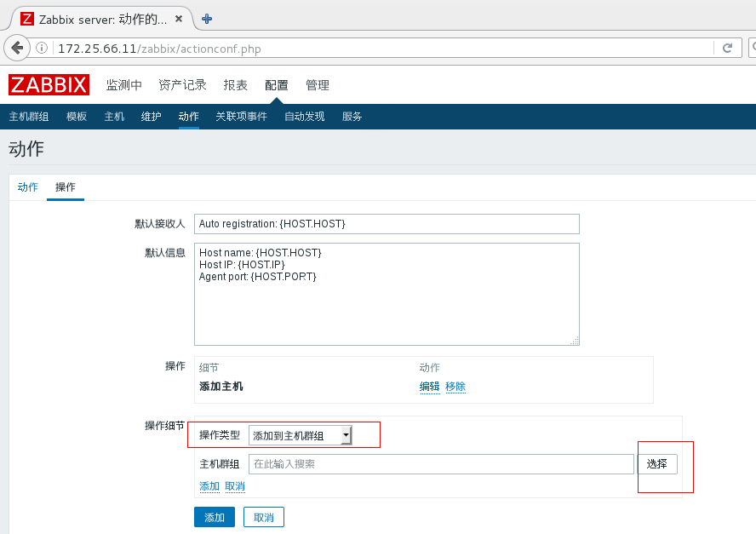Go to 主机群组 in the submenu
This screenshot has height=534, width=756.
[29, 117]
